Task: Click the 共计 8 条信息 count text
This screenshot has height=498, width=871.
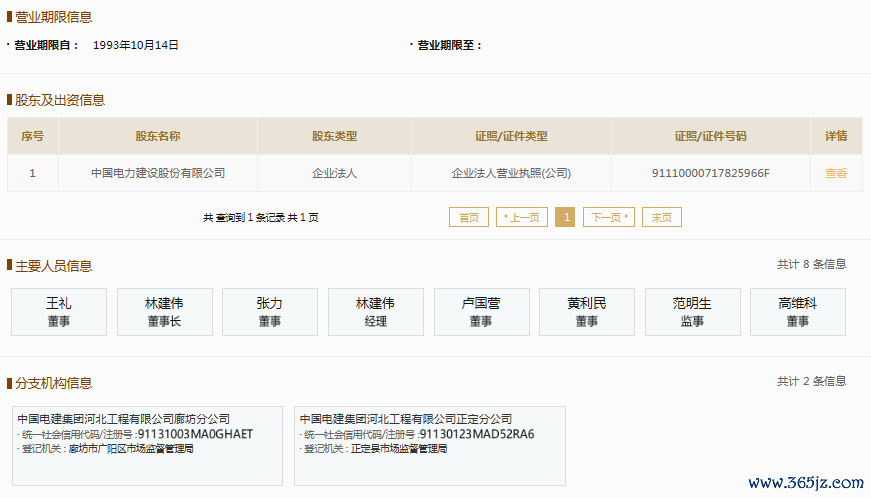Action: pyautogui.click(x=812, y=264)
